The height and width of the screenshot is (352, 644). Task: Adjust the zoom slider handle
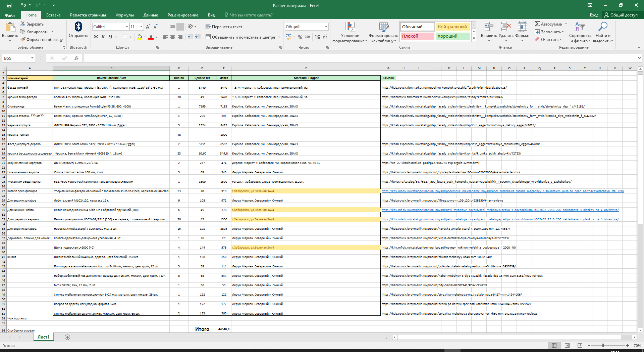tap(603, 345)
